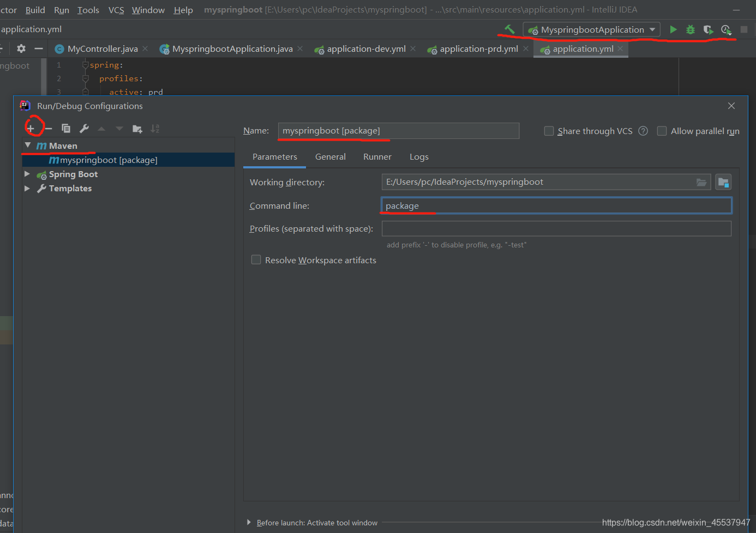
Task: Open the MyspringbootApplication run configuration dropdown
Action: tap(592, 29)
